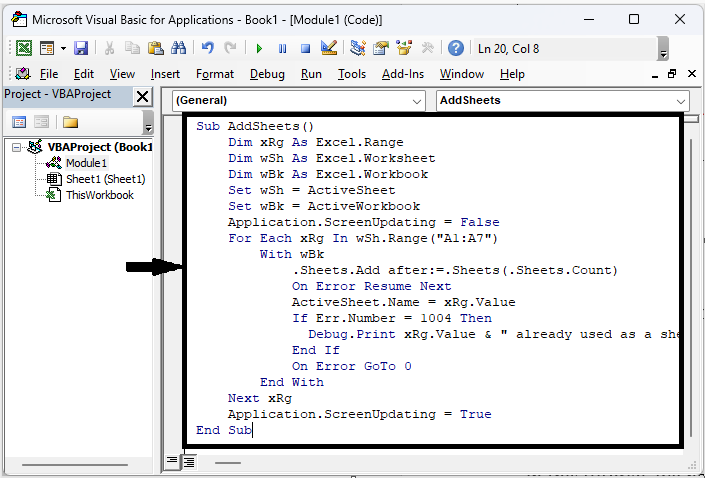Open the Format menu
This screenshot has height=478, width=705.
(x=215, y=74)
